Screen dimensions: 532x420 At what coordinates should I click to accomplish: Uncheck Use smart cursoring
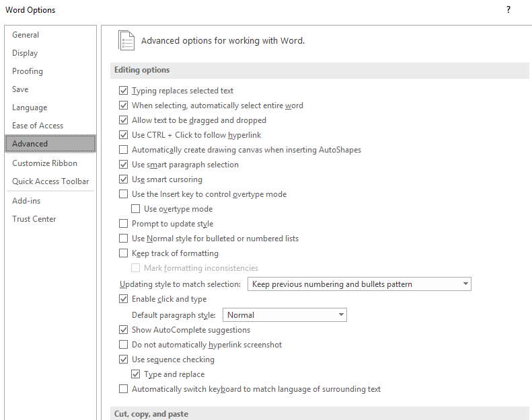click(124, 179)
